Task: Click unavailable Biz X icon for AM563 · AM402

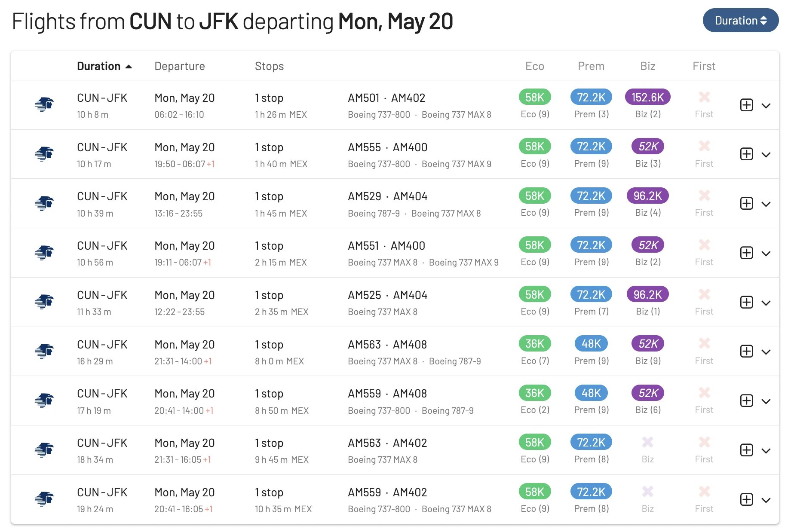Action: [647, 442]
